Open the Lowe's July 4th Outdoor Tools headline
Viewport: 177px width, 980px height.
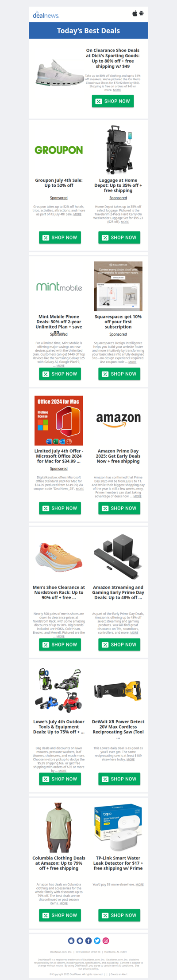click(59, 727)
